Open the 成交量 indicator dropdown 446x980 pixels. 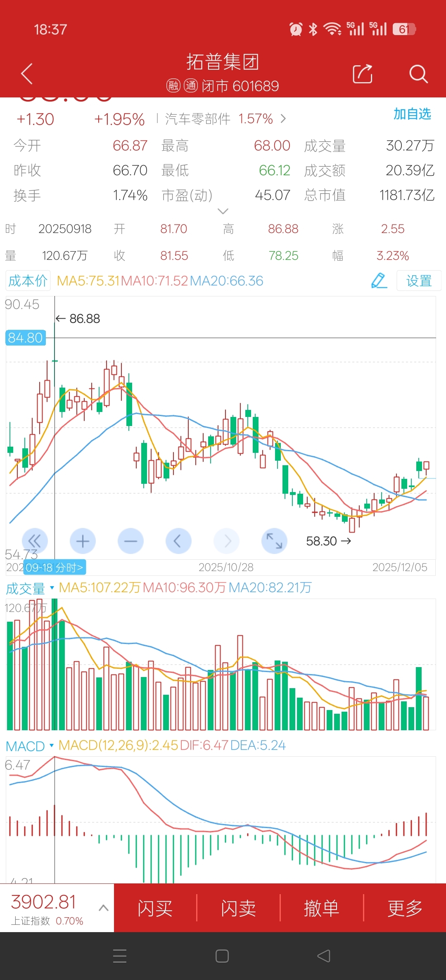[x=52, y=587]
